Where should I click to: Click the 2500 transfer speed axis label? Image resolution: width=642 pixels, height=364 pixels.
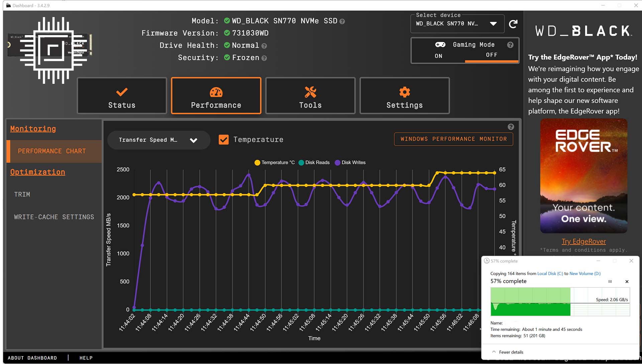pyautogui.click(x=123, y=170)
